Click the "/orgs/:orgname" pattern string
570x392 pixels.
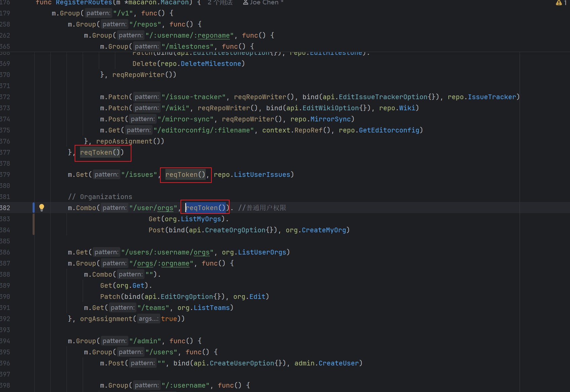161,263
